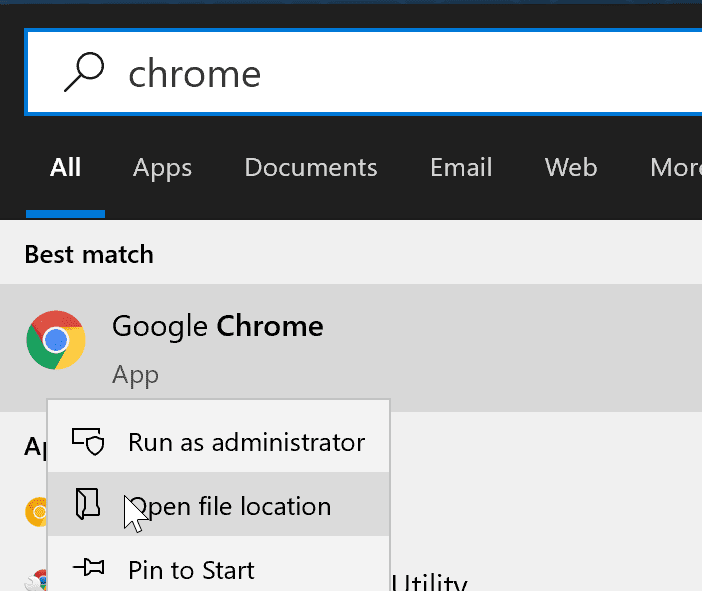Click the "App" label under Google Chrome
Screen dimensions: 702x591
pyautogui.click(x=135, y=375)
